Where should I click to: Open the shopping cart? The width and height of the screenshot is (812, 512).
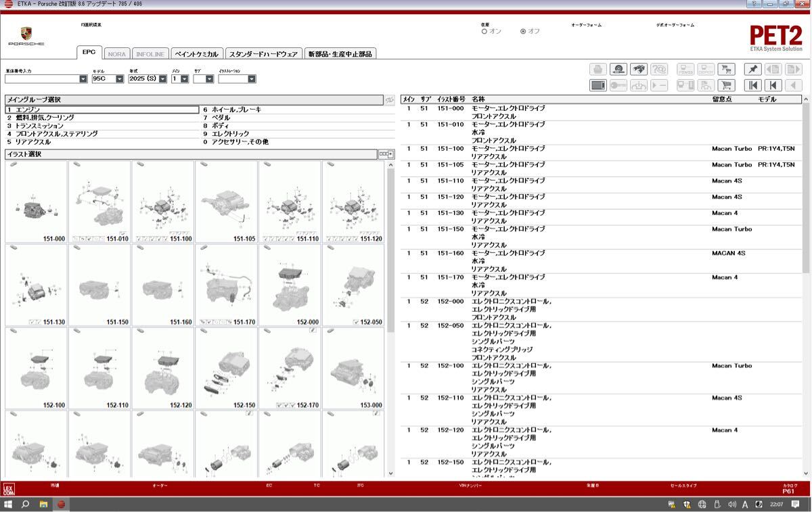(727, 85)
